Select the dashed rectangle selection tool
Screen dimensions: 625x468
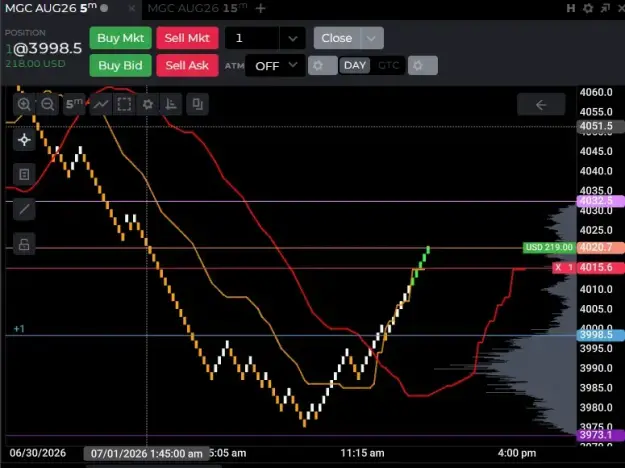[x=124, y=104]
